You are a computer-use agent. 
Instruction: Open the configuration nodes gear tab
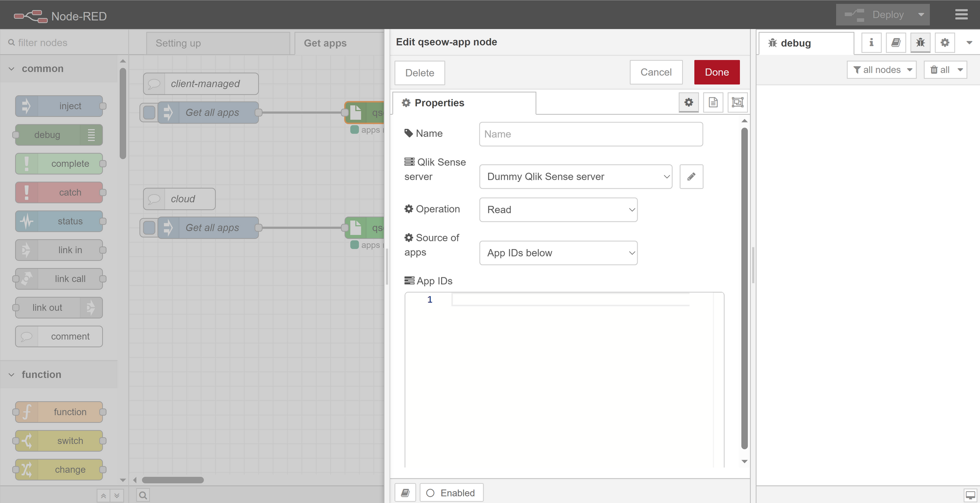[945, 43]
